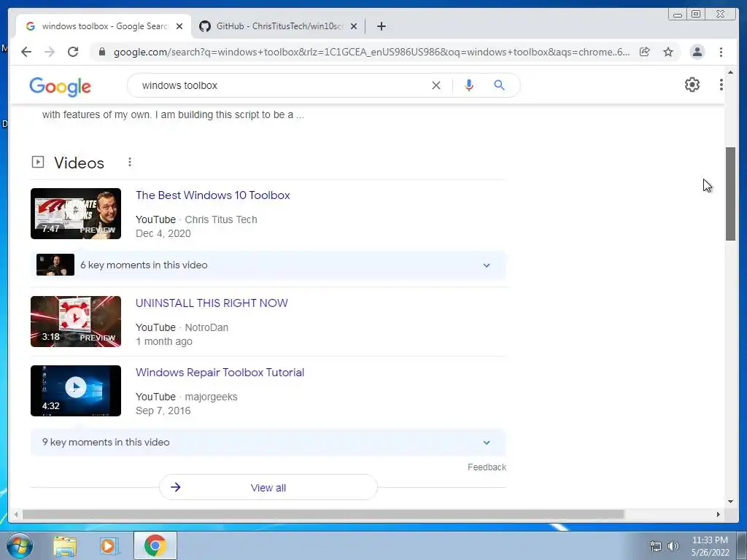Click the scroll down arrow
747x560 pixels.
click(x=730, y=502)
